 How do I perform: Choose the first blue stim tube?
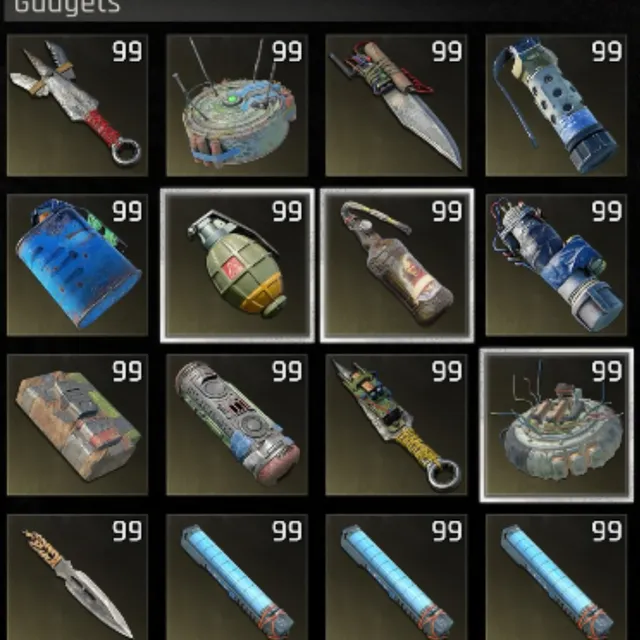click(237, 577)
